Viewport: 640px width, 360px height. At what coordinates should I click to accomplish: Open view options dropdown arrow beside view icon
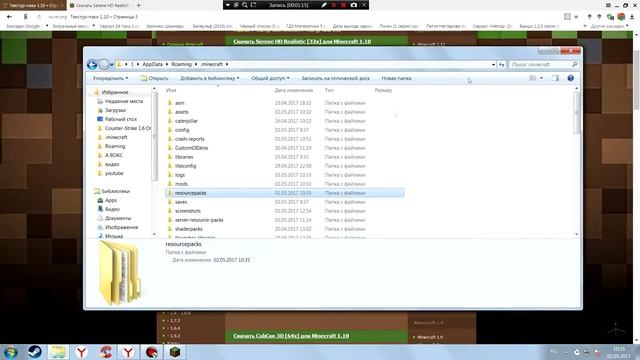[541, 78]
